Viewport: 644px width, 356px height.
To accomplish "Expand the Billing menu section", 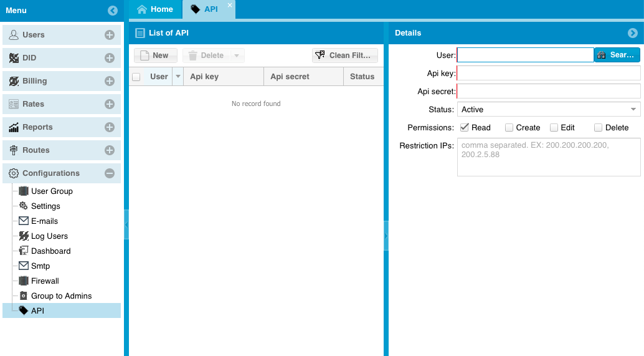I will [x=109, y=81].
